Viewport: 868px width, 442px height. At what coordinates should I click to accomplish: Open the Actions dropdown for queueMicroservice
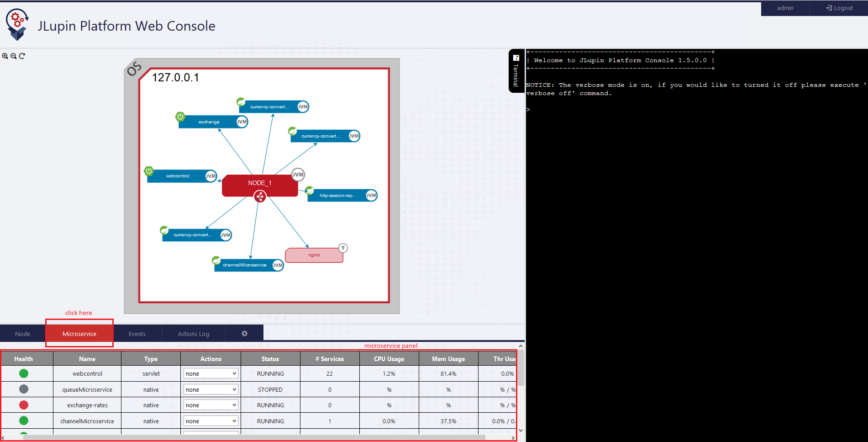tap(210, 389)
